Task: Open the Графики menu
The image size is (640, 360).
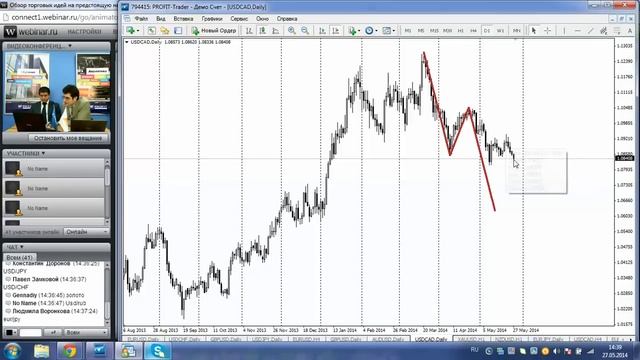Action: (211, 19)
